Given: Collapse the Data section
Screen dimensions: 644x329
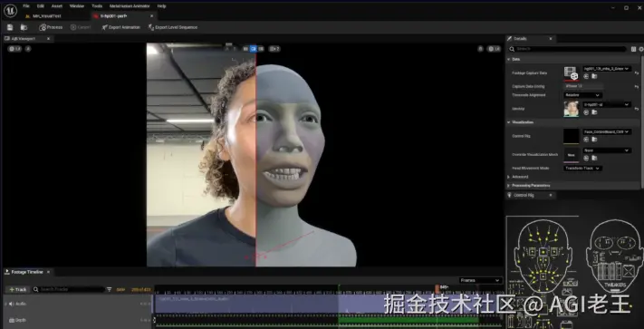Looking at the screenshot, I should point(508,59).
